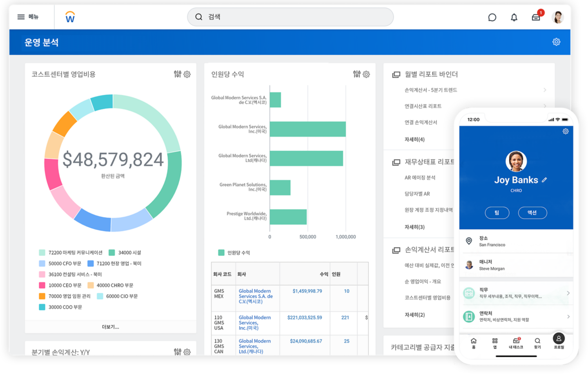
Task: Click the 재무상태표 리포트 section icon
Action: [396, 162]
